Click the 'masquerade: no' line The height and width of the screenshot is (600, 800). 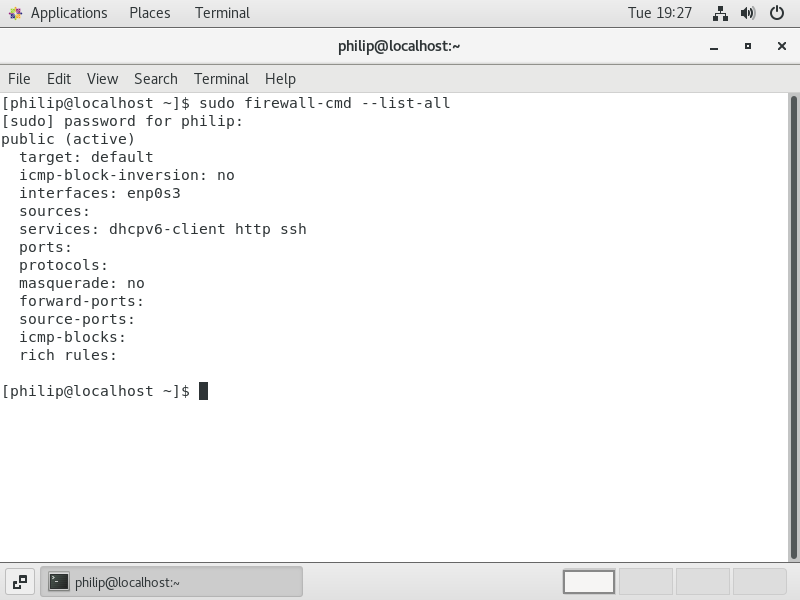(x=82, y=283)
